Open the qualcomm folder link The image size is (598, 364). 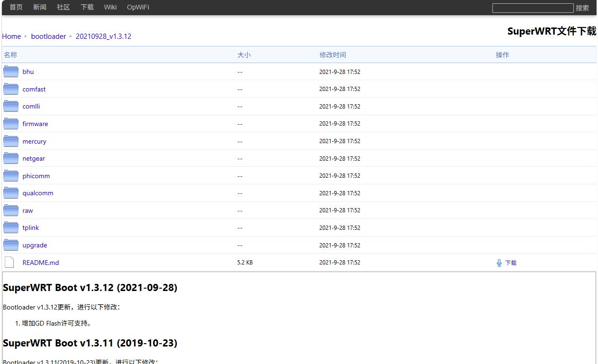pyautogui.click(x=38, y=193)
